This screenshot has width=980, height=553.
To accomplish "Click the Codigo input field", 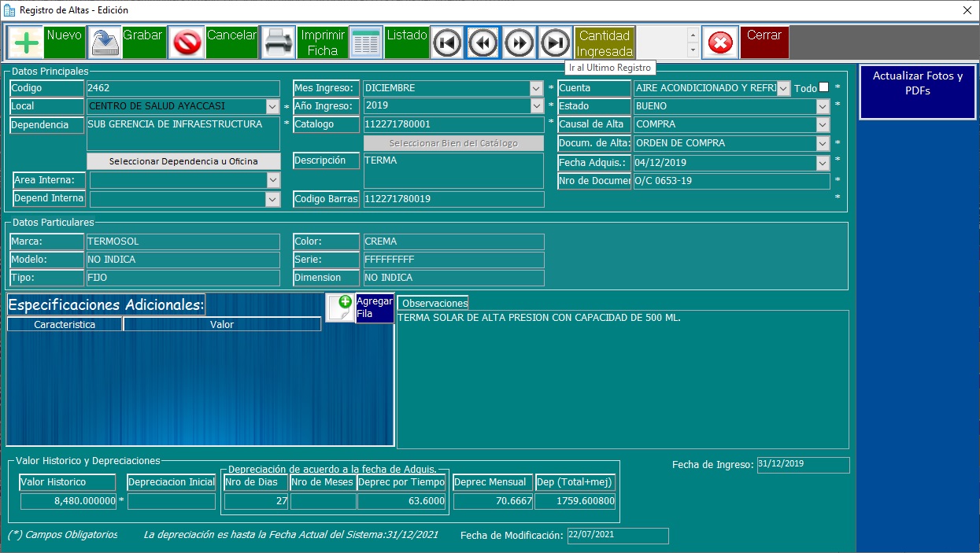I will click(183, 88).
